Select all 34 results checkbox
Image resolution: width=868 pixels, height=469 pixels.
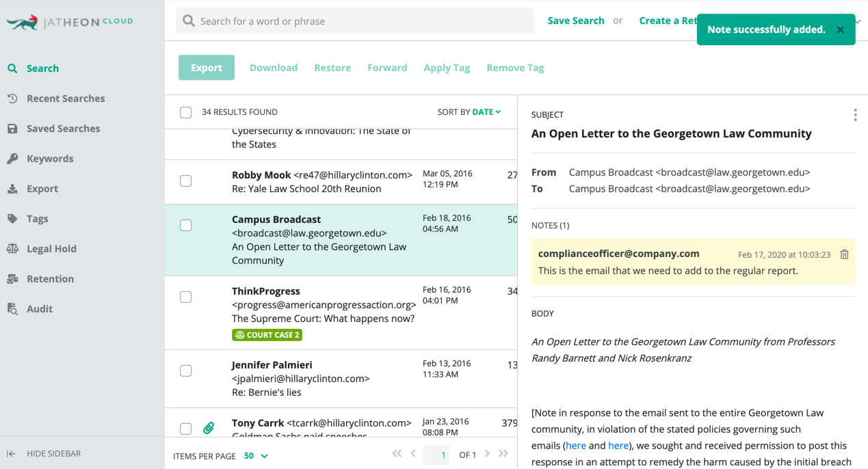tap(186, 113)
